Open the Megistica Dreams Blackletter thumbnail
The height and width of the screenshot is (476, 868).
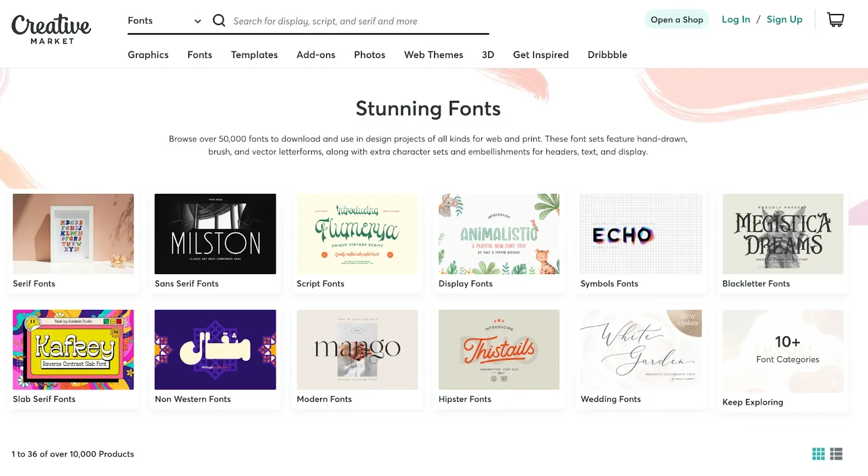point(783,234)
